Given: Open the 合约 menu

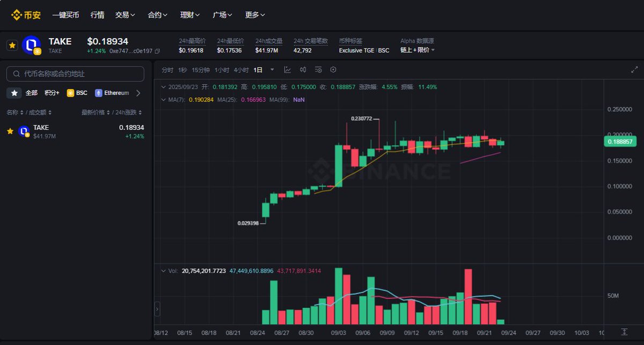Looking at the screenshot, I should click(x=158, y=15).
